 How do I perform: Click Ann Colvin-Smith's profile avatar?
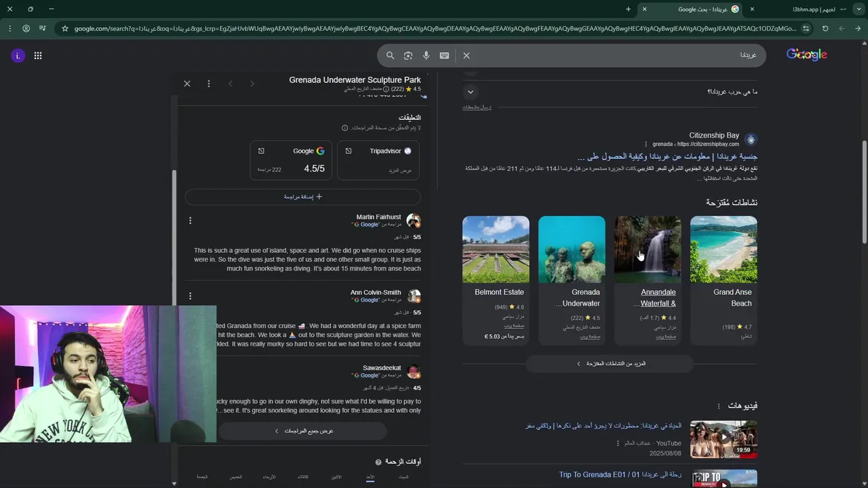(414, 296)
